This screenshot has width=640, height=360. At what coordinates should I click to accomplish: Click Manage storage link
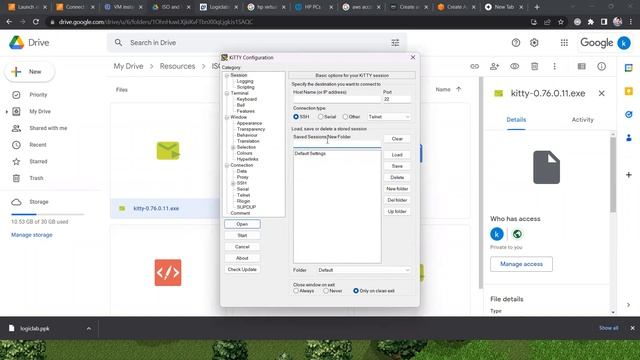click(x=32, y=235)
